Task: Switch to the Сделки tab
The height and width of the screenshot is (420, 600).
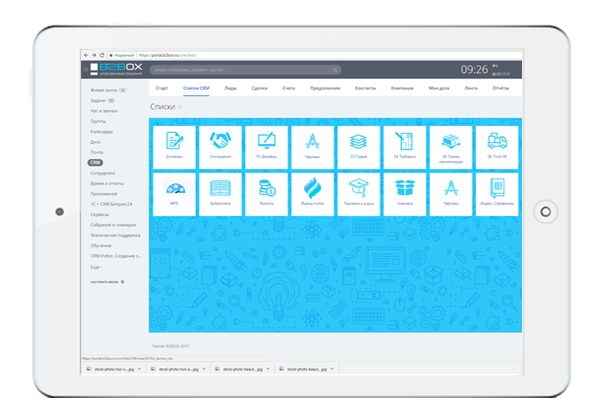Action: (259, 88)
